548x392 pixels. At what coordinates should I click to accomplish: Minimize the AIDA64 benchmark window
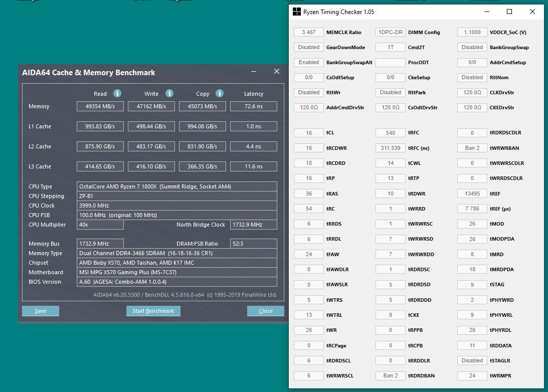tap(254, 71)
